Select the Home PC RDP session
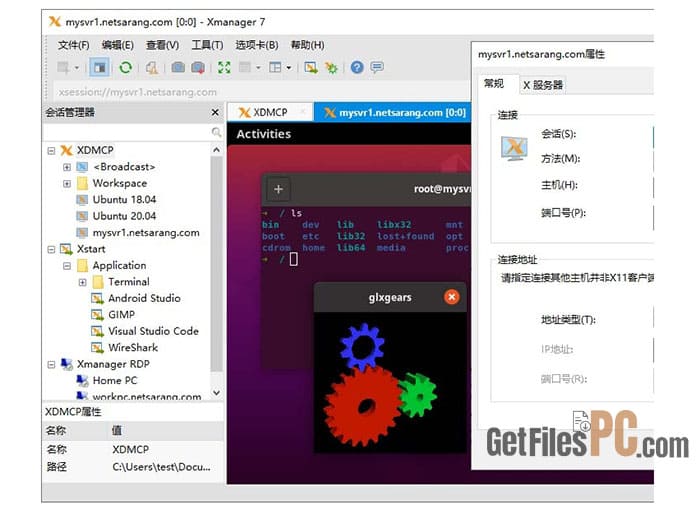 click(115, 381)
